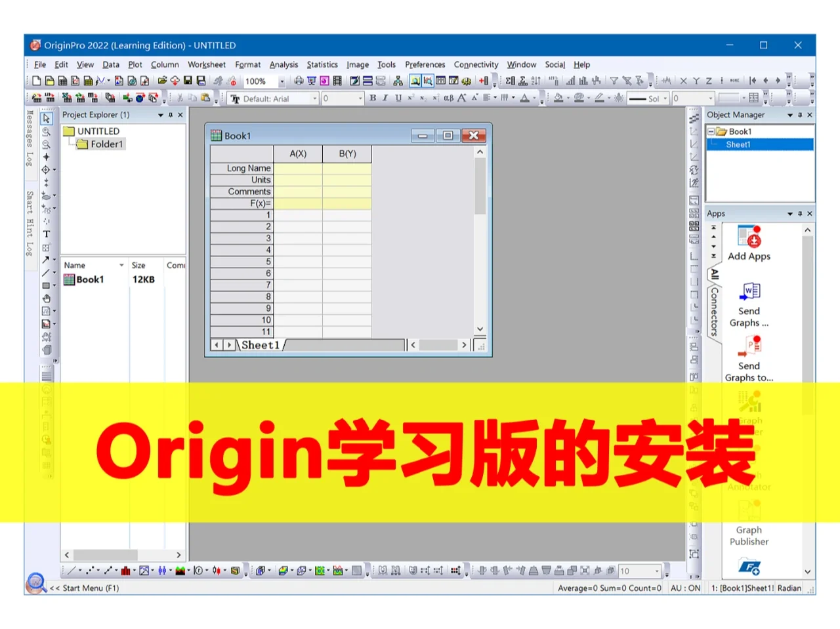Pin the Object Manager panel
Screen dimensions: 840x629
point(800,115)
